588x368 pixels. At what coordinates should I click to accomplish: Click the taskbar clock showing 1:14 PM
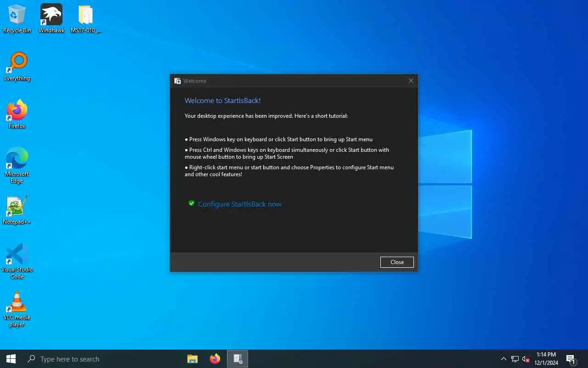[x=546, y=359]
